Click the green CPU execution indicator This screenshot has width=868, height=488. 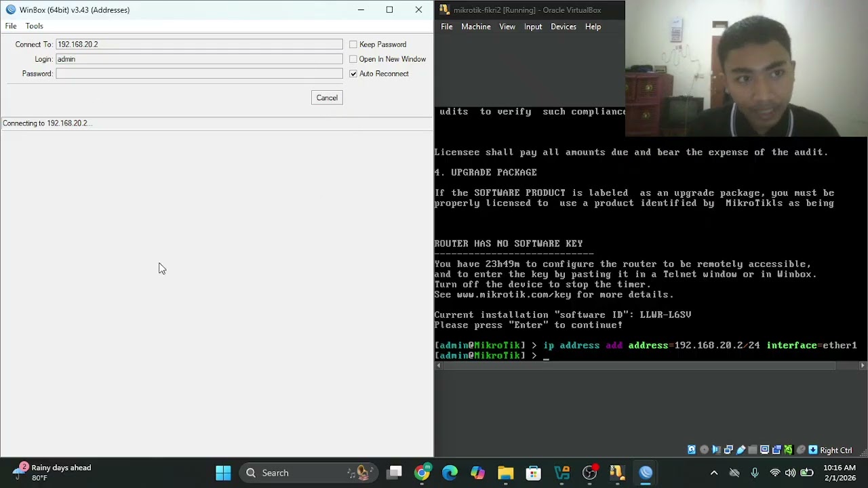(x=788, y=450)
